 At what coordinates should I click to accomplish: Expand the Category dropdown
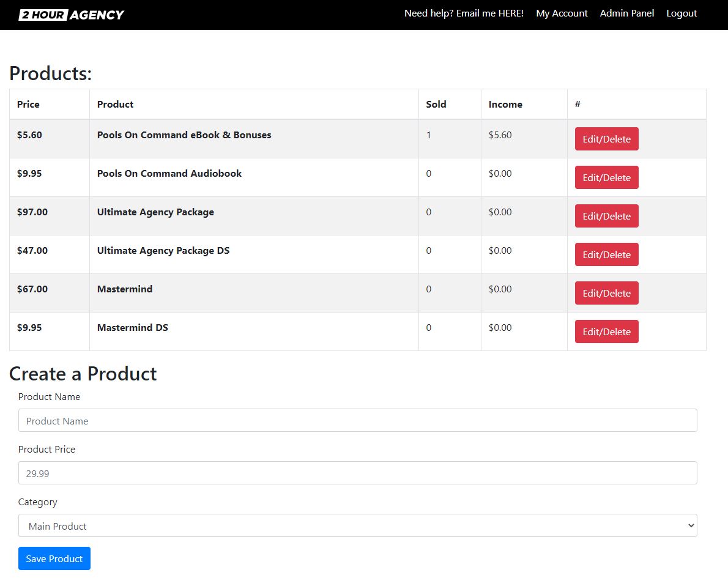(357, 525)
